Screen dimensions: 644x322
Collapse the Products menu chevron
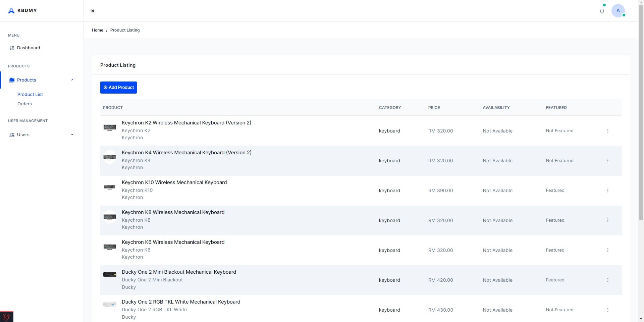point(72,80)
